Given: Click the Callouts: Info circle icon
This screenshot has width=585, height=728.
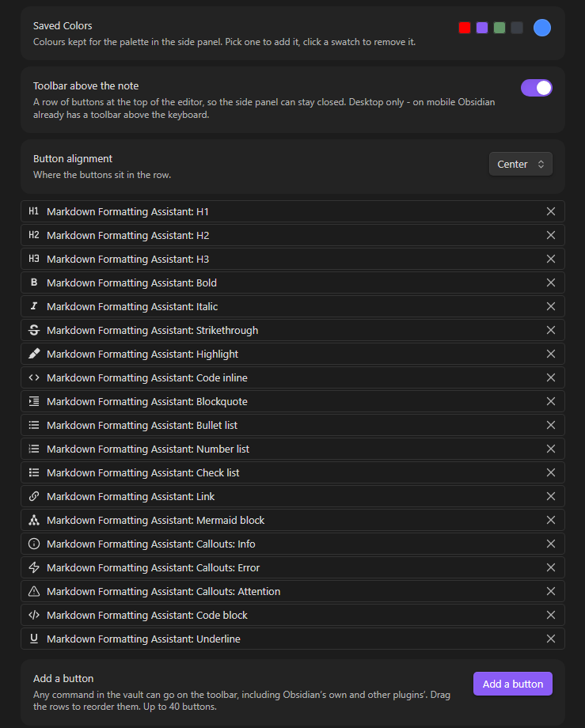Looking at the screenshot, I should click(34, 544).
